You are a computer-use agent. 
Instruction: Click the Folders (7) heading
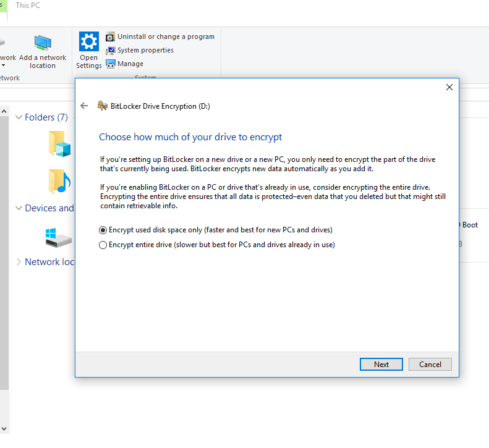click(x=46, y=117)
